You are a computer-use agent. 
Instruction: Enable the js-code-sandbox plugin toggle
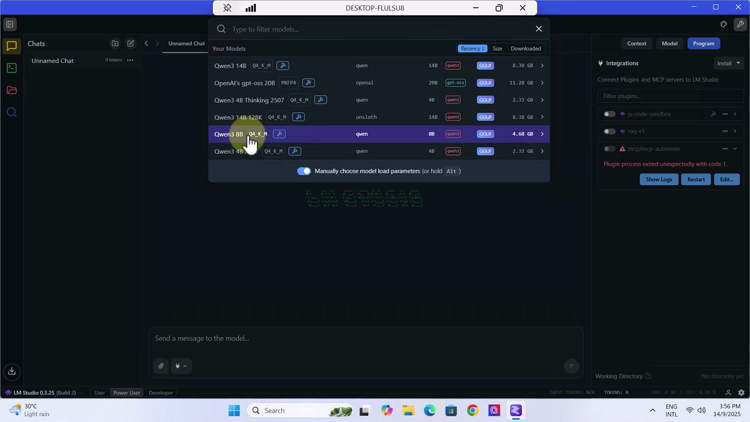point(609,114)
